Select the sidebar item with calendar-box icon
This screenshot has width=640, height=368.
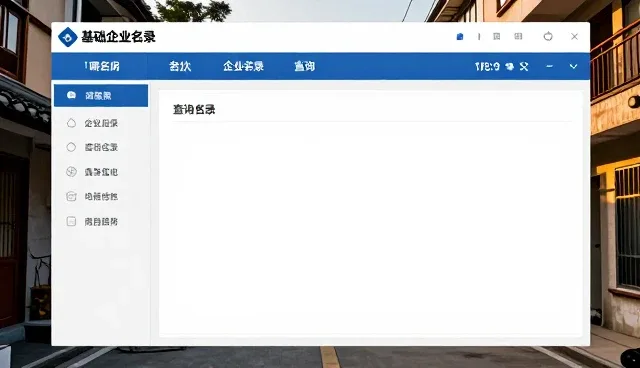[x=101, y=197]
